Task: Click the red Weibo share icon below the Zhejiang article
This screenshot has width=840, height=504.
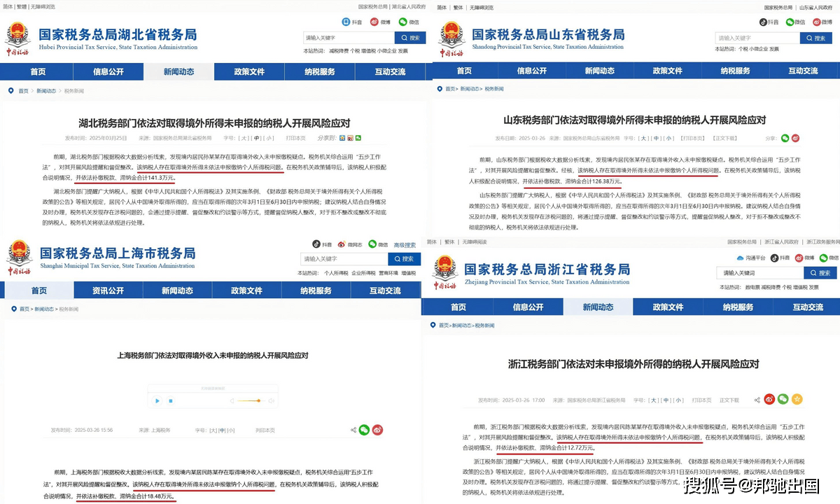Action: [x=770, y=399]
